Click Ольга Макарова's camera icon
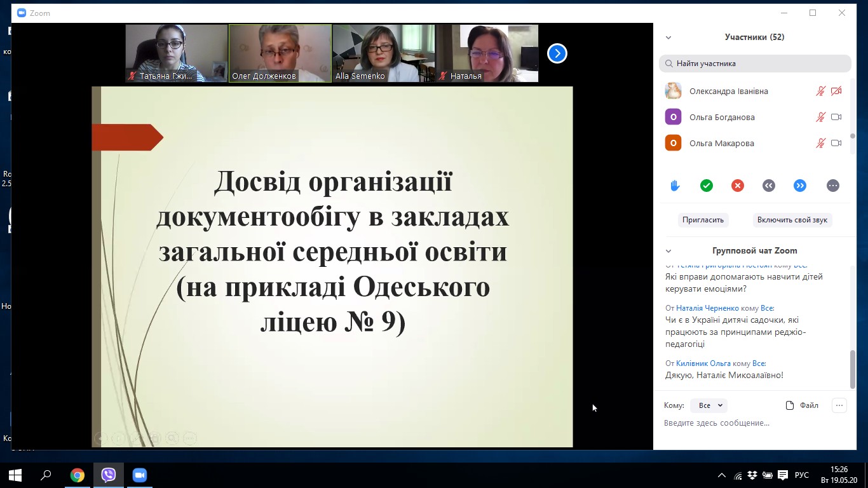Screen dimensions: 868x488 tap(836, 143)
